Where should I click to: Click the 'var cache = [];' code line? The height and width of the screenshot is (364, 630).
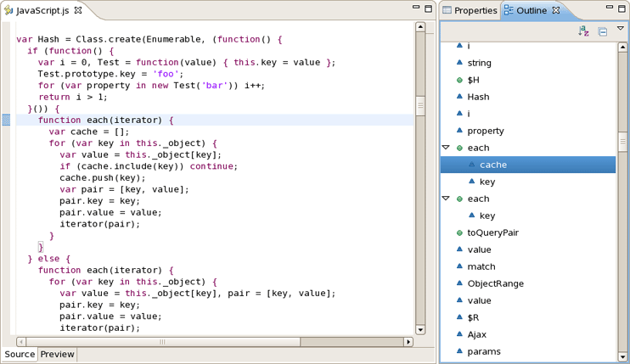pyautogui.click(x=89, y=132)
